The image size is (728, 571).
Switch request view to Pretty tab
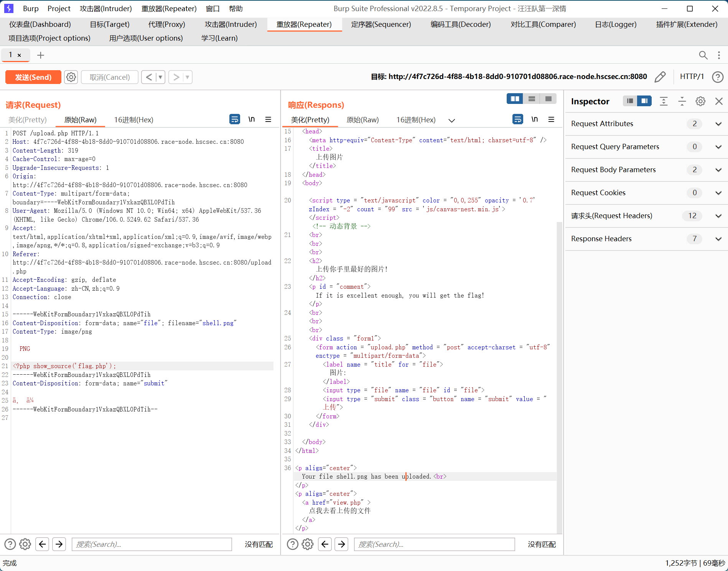click(28, 120)
